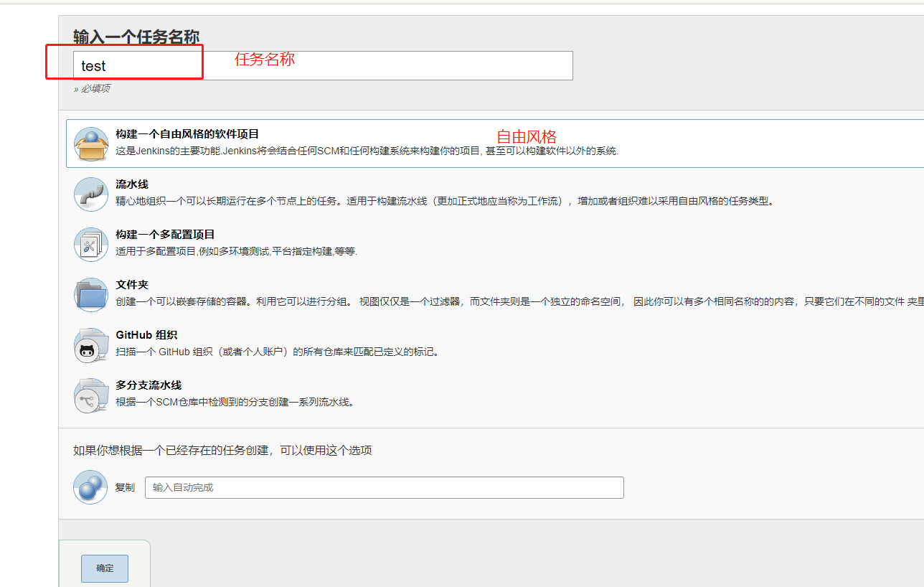Click the multibranch pipeline icon

coord(91,395)
